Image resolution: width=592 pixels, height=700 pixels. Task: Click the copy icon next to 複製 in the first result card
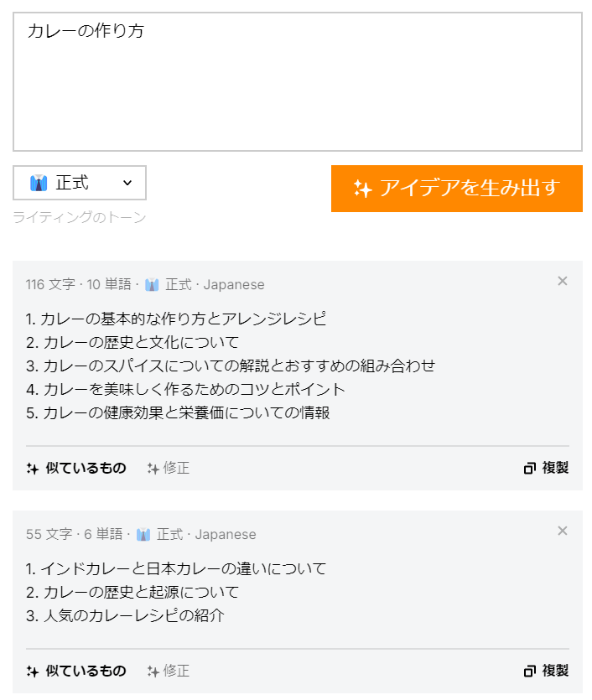529,468
